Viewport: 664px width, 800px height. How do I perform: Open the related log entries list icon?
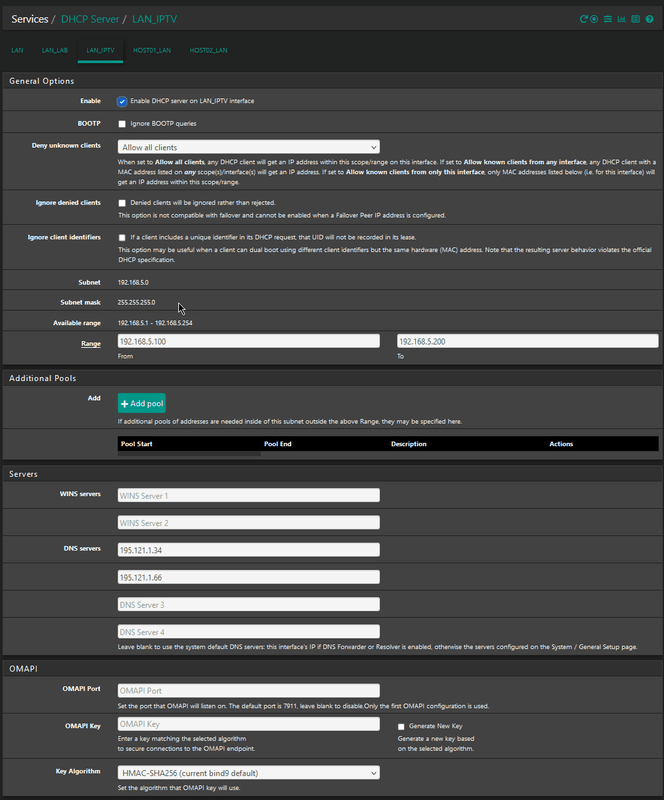click(635, 19)
